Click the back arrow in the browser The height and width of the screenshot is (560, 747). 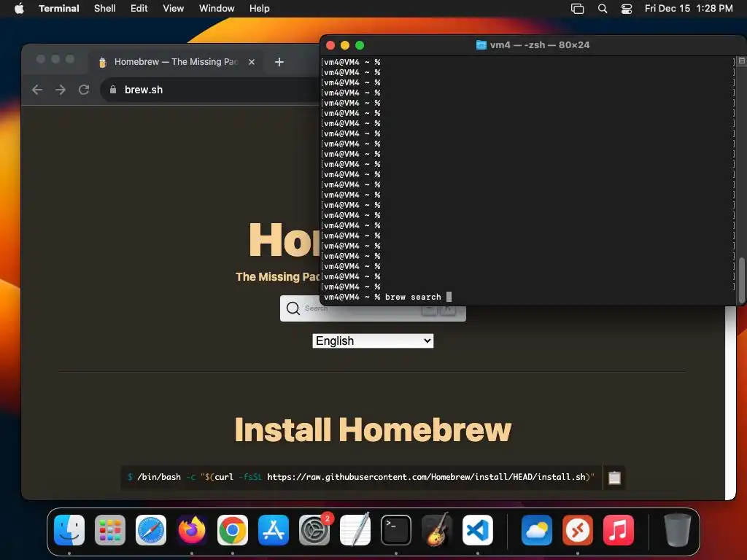coord(37,90)
